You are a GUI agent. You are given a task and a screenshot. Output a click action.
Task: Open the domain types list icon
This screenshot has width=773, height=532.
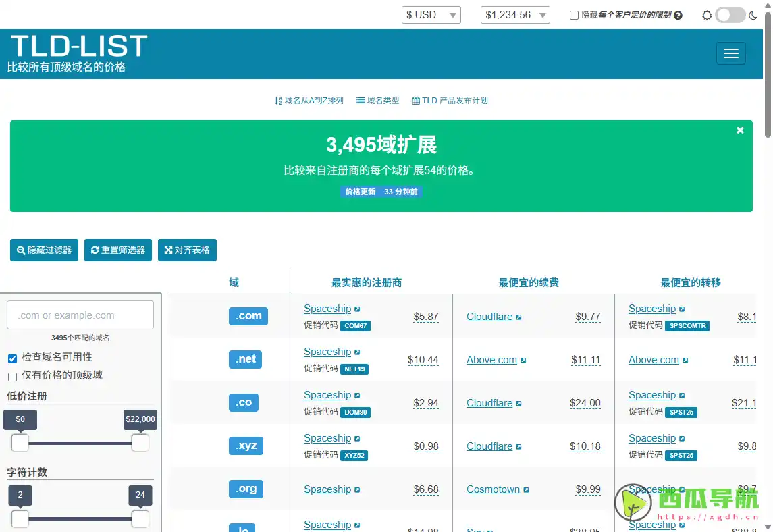coord(361,100)
